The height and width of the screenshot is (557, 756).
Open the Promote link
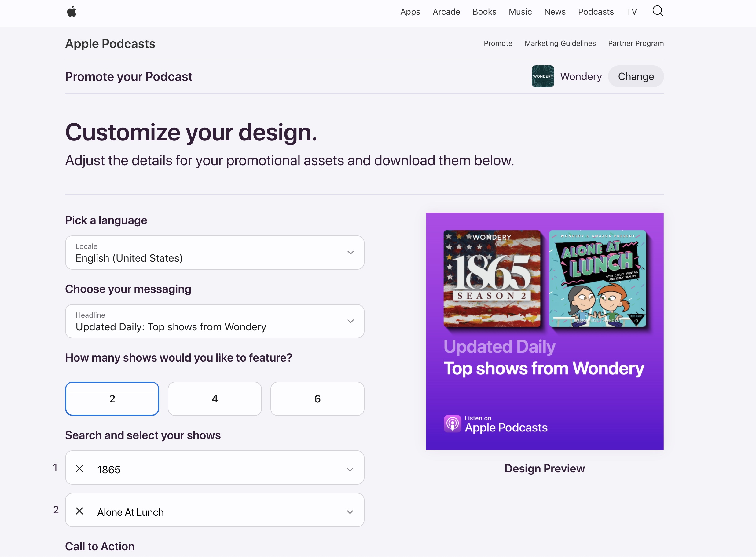pyautogui.click(x=498, y=43)
